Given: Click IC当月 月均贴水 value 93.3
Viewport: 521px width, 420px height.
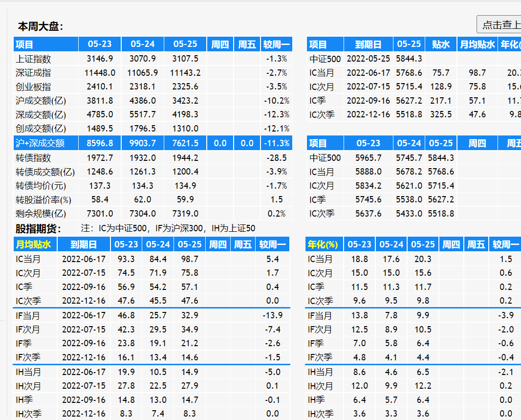Looking at the screenshot, I should pyautogui.click(x=126, y=259).
